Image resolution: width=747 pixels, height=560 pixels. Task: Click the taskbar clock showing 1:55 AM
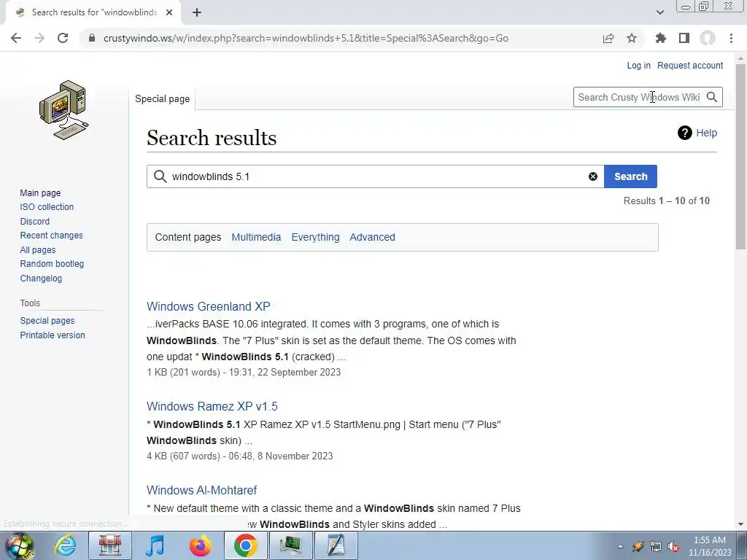tap(709, 546)
